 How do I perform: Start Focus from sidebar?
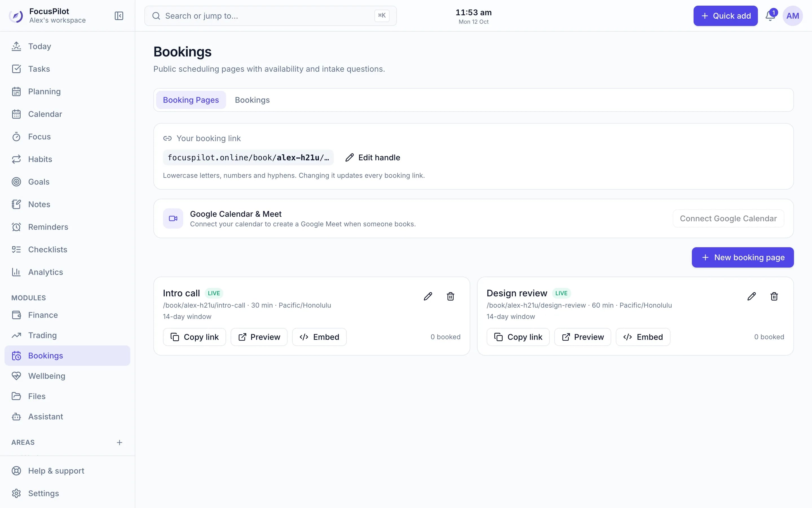[x=67, y=137]
